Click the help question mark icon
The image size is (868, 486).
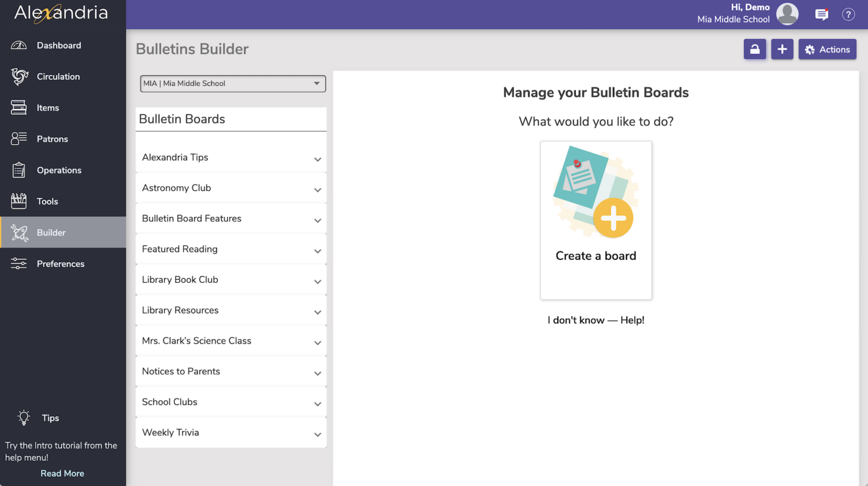[x=848, y=14]
